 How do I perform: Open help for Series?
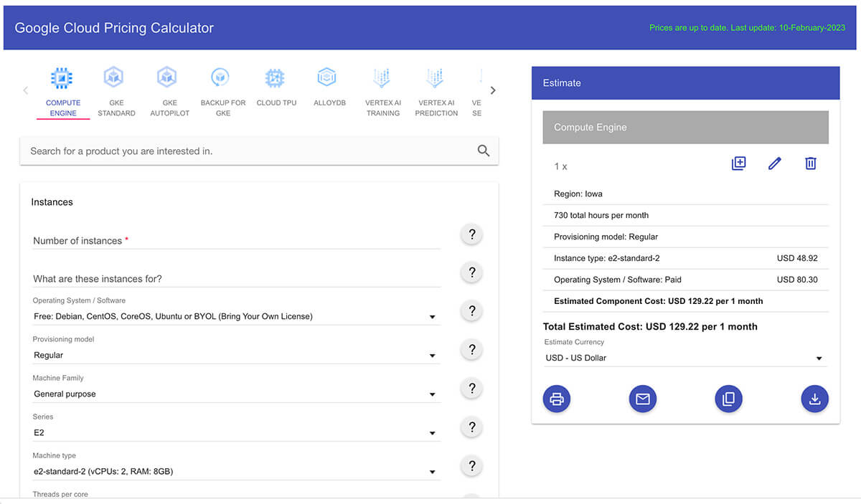472,427
